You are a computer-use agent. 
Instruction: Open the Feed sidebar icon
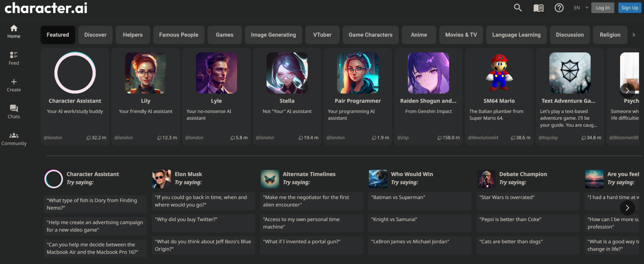(x=14, y=58)
